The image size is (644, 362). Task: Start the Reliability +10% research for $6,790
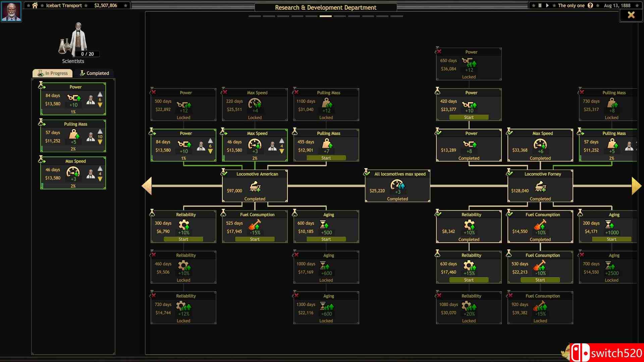[183, 239]
